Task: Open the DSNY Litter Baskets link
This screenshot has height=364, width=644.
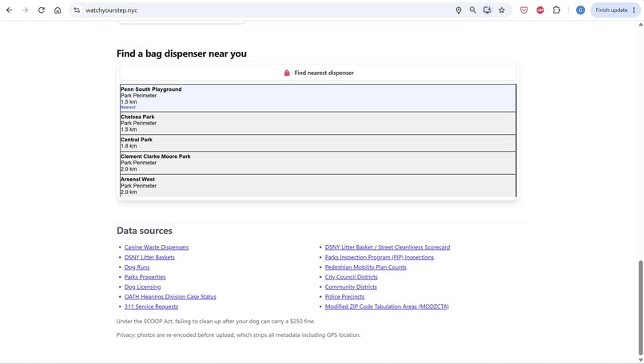Action: (149, 257)
